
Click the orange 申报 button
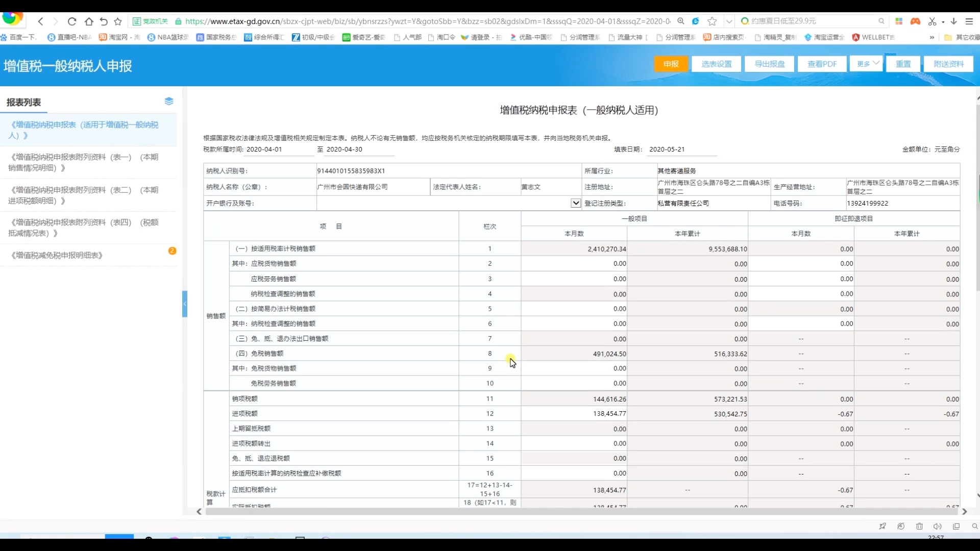[671, 64]
